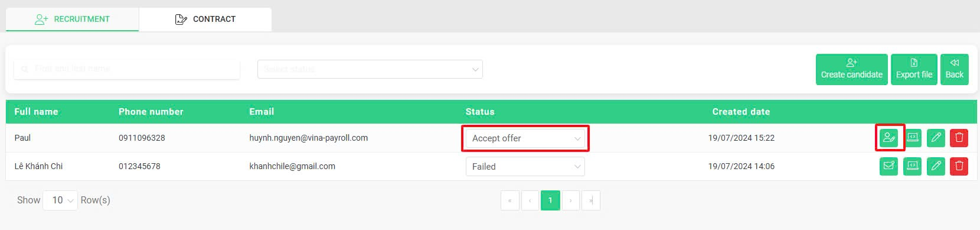Open the interview schedule icon for Lê Khánh Chi

click(x=912, y=166)
